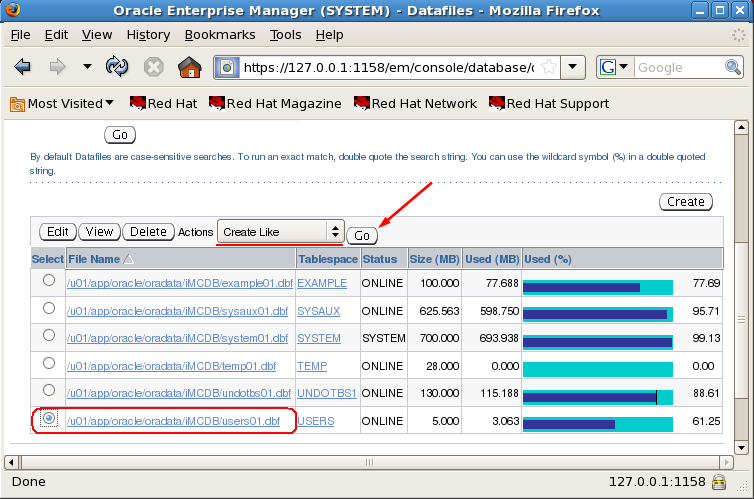Image resolution: width=754 pixels, height=499 pixels.
Task: Open the SYSAUX tablespace link
Action: (318, 311)
